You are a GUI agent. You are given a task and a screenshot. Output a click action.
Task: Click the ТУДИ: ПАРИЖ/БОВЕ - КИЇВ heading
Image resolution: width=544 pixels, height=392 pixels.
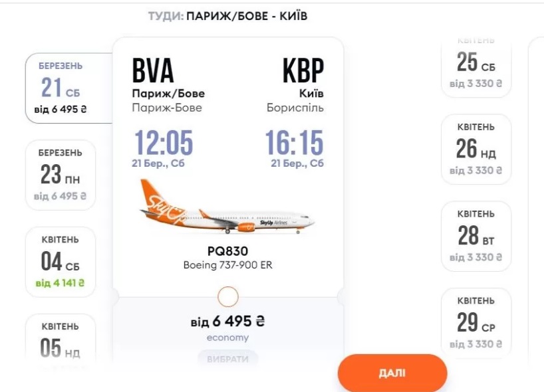pyautogui.click(x=227, y=15)
